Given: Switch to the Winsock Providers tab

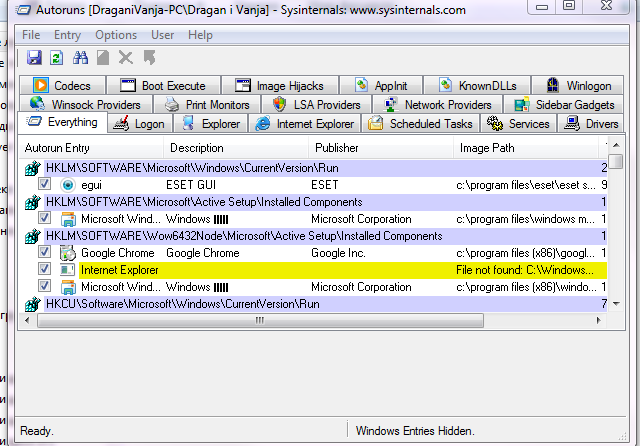Looking at the screenshot, I should (86, 104).
